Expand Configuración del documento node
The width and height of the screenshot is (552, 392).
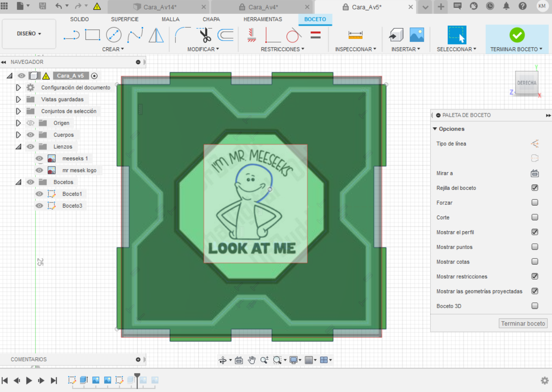click(18, 87)
